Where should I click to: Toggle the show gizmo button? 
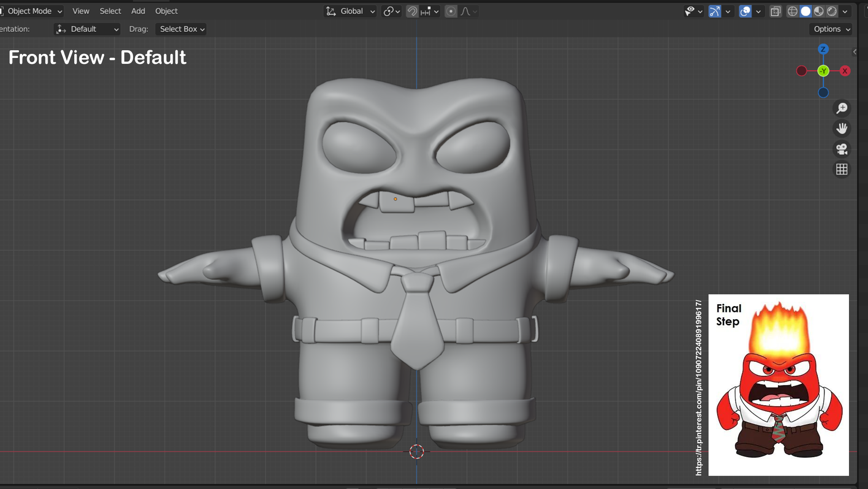point(714,11)
